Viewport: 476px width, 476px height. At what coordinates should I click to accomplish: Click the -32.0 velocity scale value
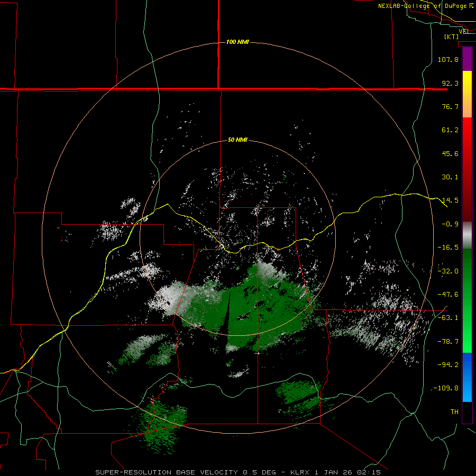click(448, 271)
